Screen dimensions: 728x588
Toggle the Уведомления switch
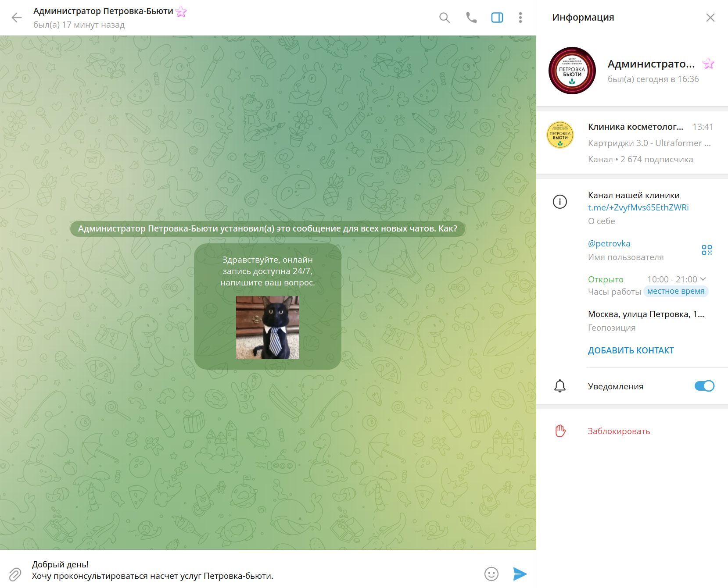coord(704,386)
